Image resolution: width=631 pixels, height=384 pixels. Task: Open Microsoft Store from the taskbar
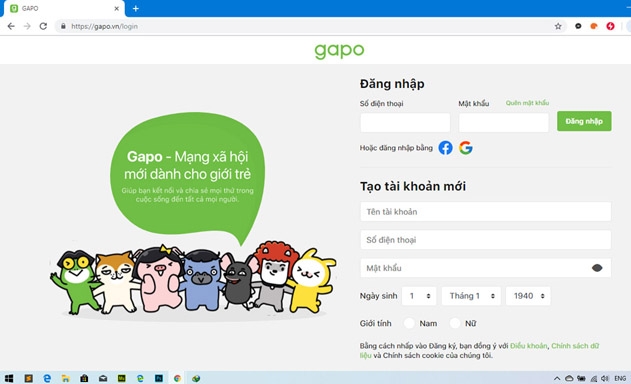(x=84, y=378)
